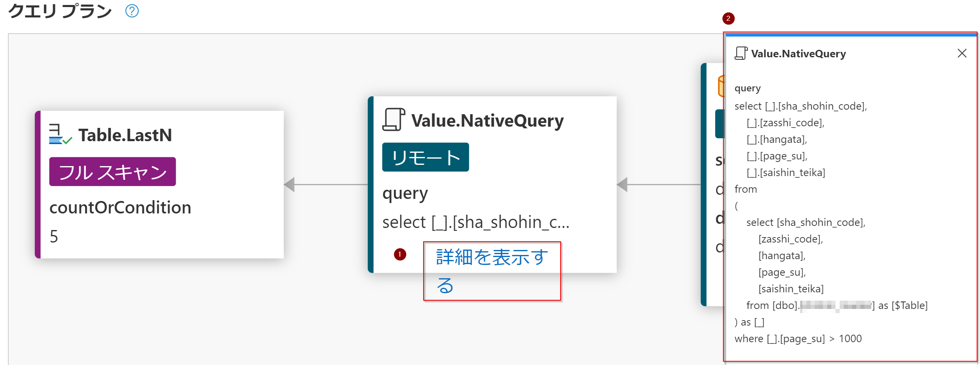Click the countOrCondition label
Viewport: 980px width, 365px height.
120,207
